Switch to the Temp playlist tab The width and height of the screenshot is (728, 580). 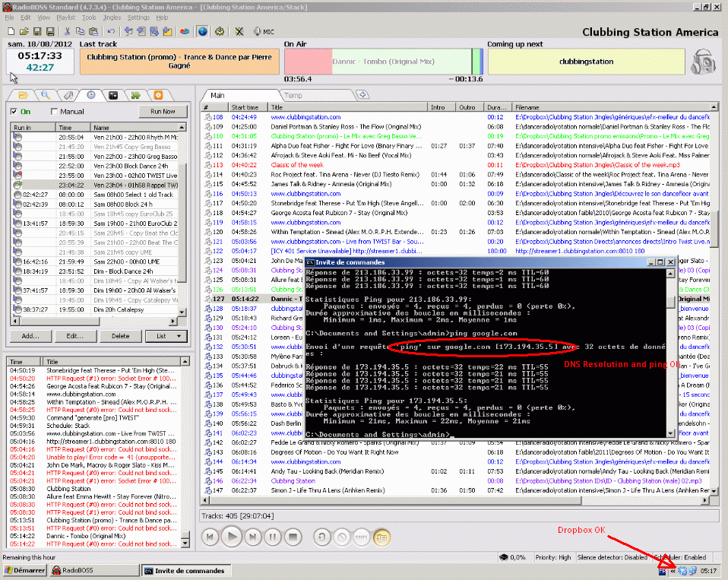click(293, 95)
